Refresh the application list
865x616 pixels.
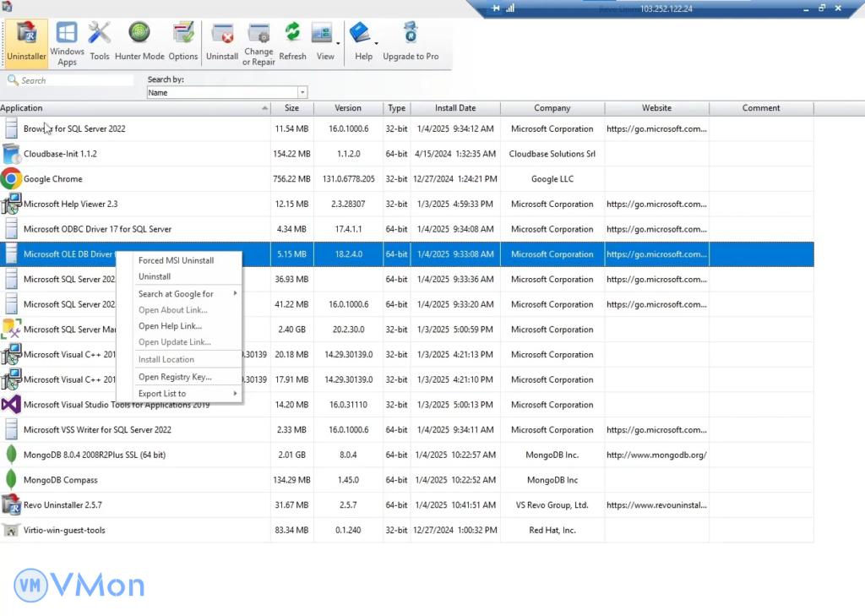tap(292, 41)
